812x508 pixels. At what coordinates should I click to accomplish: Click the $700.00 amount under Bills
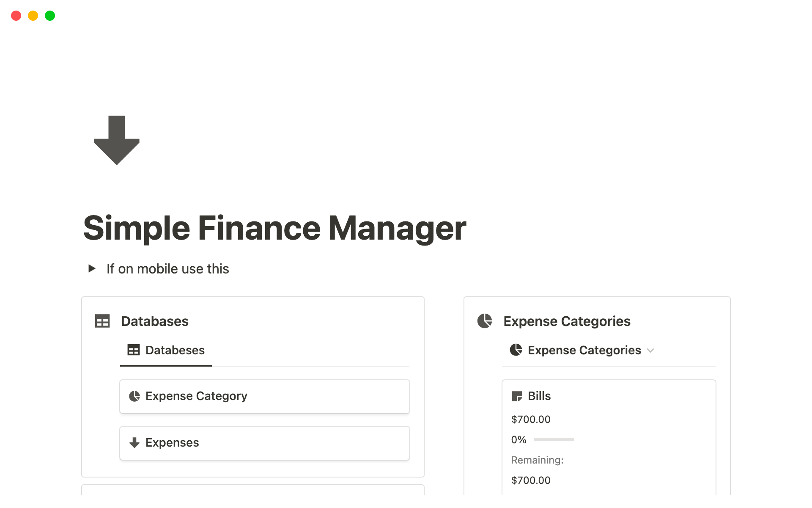[x=531, y=420]
